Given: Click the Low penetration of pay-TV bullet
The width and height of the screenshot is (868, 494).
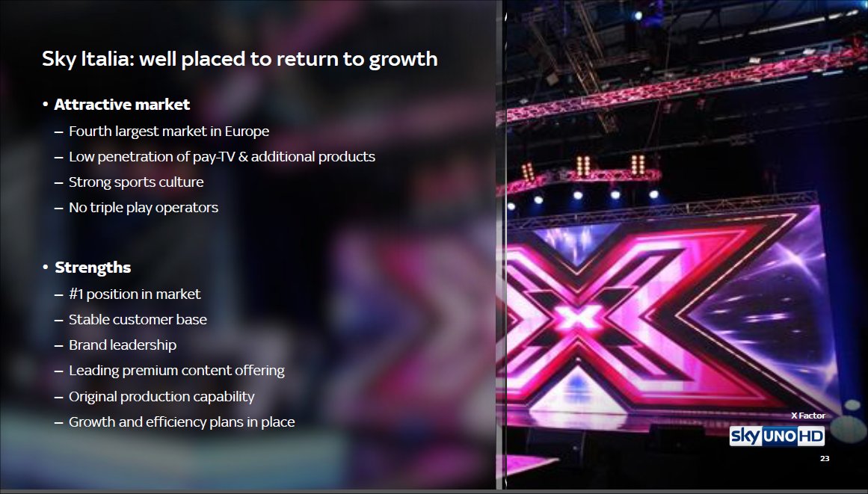Looking at the screenshot, I should click(x=222, y=157).
